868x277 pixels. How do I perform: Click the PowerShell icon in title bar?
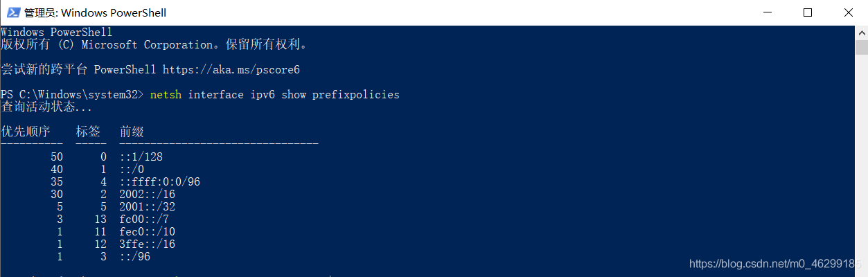click(12, 12)
